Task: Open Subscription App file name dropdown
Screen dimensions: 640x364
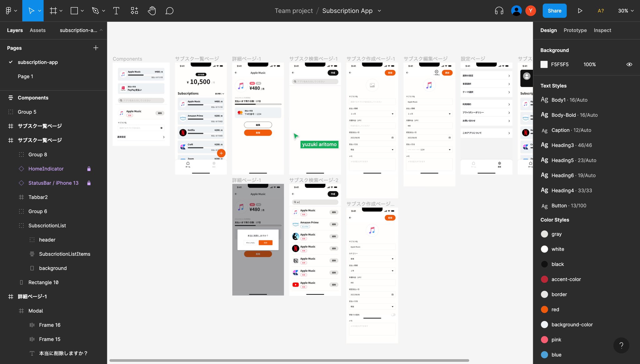Action: click(x=379, y=11)
